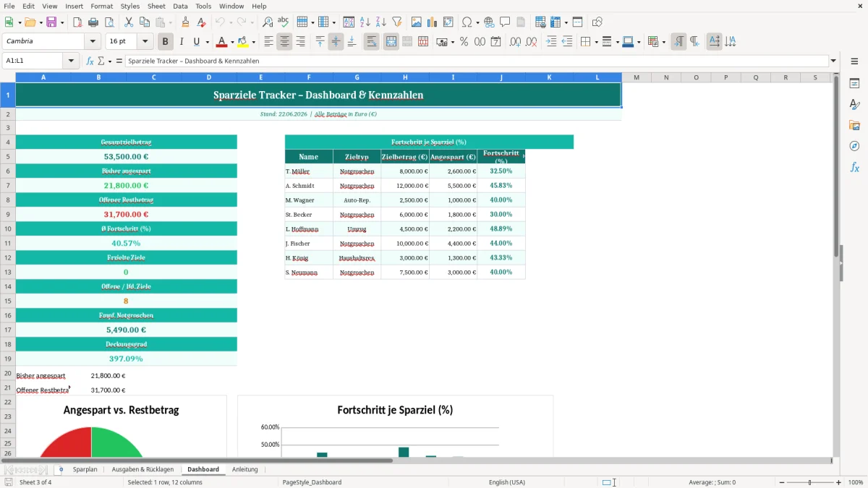
Task: Click the Print icon
Action: [93, 22]
